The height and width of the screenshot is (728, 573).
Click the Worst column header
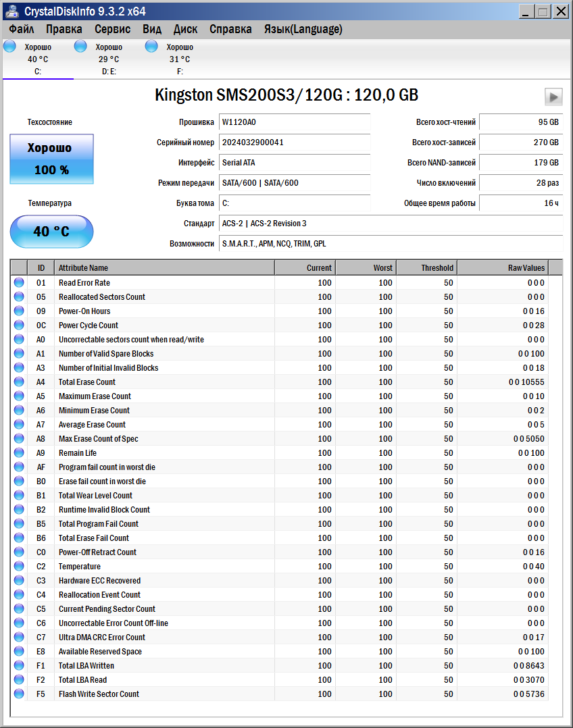(x=366, y=268)
